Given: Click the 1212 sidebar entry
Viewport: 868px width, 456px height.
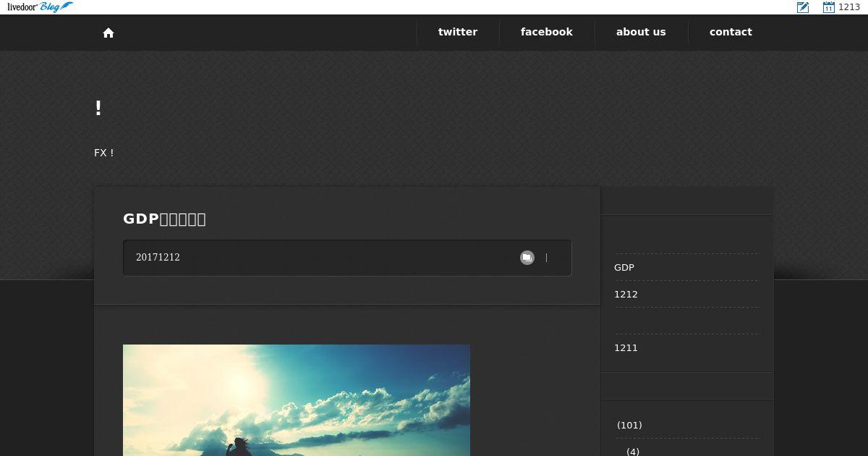Looking at the screenshot, I should click(x=626, y=295).
